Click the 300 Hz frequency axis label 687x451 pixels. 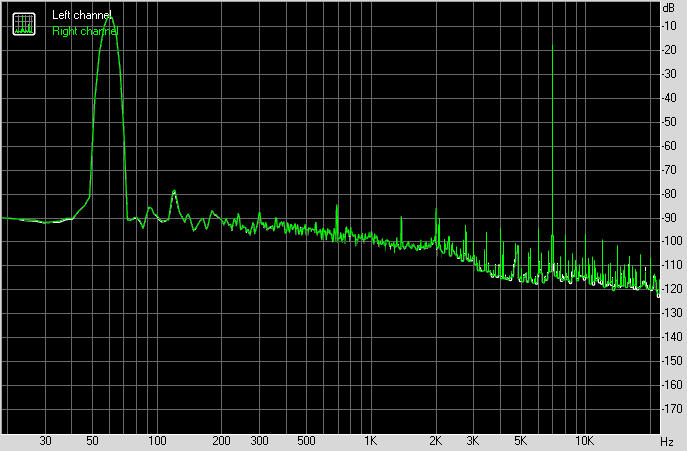click(x=259, y=441)
